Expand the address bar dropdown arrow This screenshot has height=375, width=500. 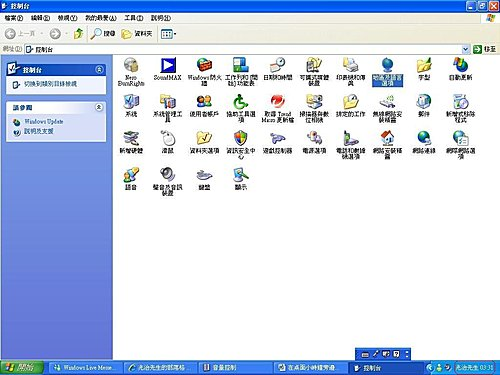point(465,49)
